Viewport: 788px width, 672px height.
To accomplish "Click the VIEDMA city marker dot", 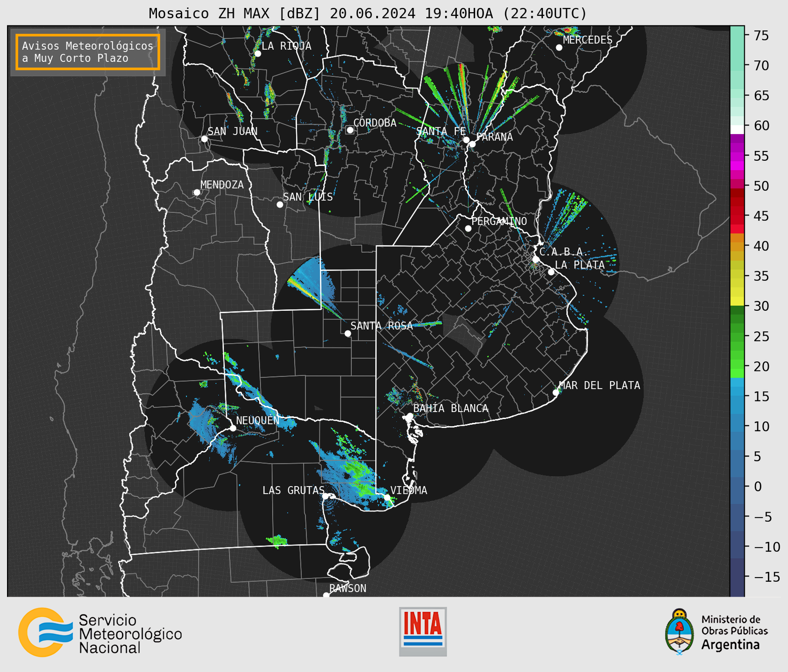I will pyautogui.click(x=387, y=497).
